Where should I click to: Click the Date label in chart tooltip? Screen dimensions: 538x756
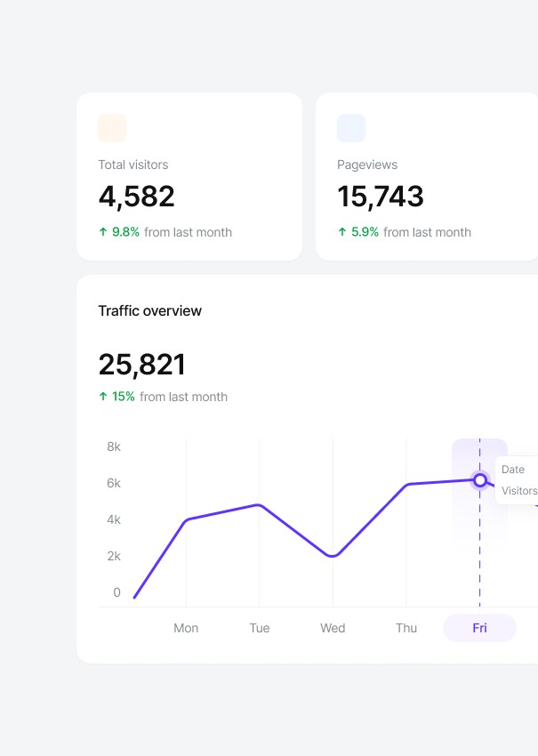point(513,469)
